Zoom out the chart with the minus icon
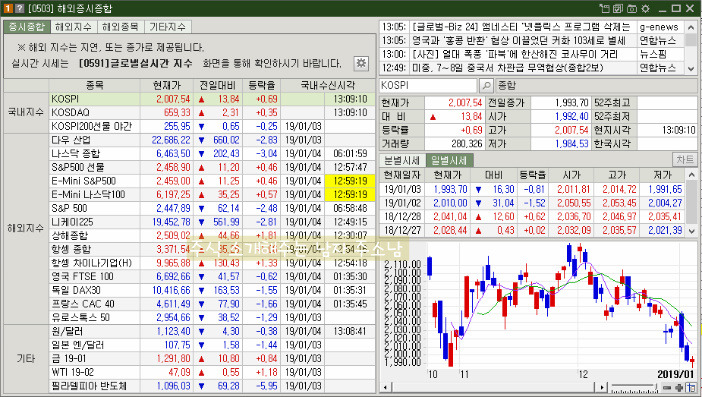702x397 pixels. click(667, 388)
